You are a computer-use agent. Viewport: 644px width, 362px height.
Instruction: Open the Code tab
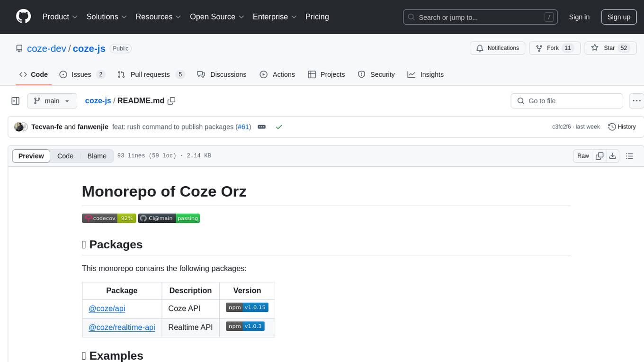[33, 74]
